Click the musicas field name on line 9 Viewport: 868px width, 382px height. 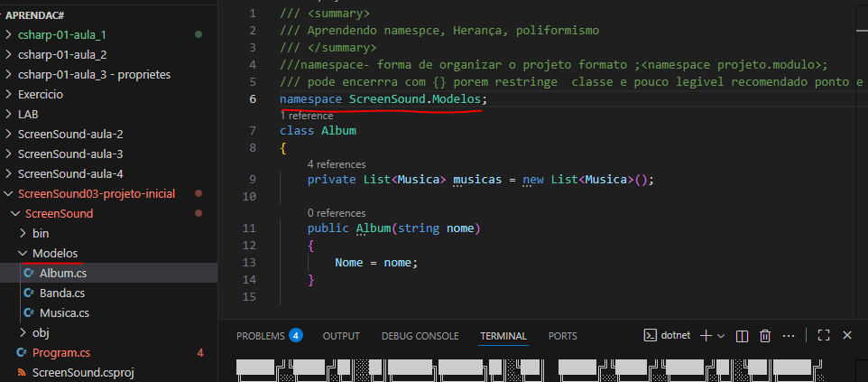477,180
